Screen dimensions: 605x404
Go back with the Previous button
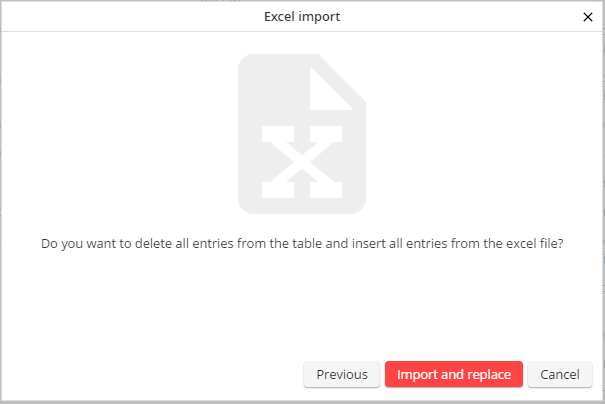click(342, 374)
